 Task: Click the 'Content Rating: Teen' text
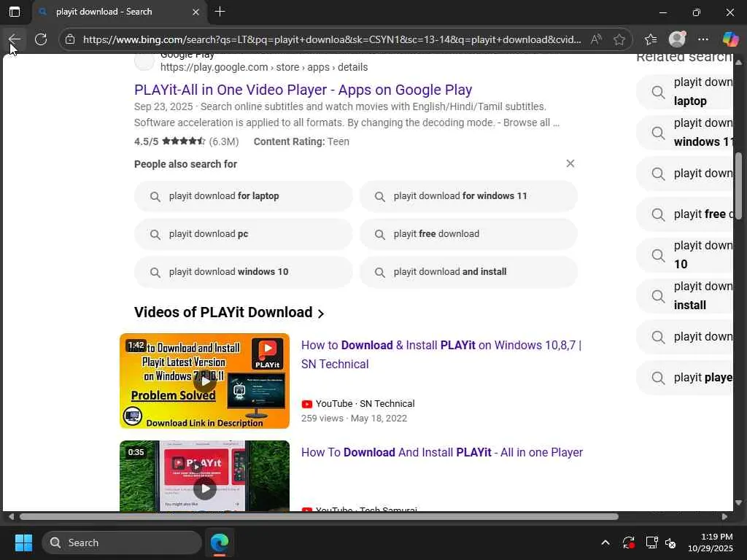click(x=301, y=141)
